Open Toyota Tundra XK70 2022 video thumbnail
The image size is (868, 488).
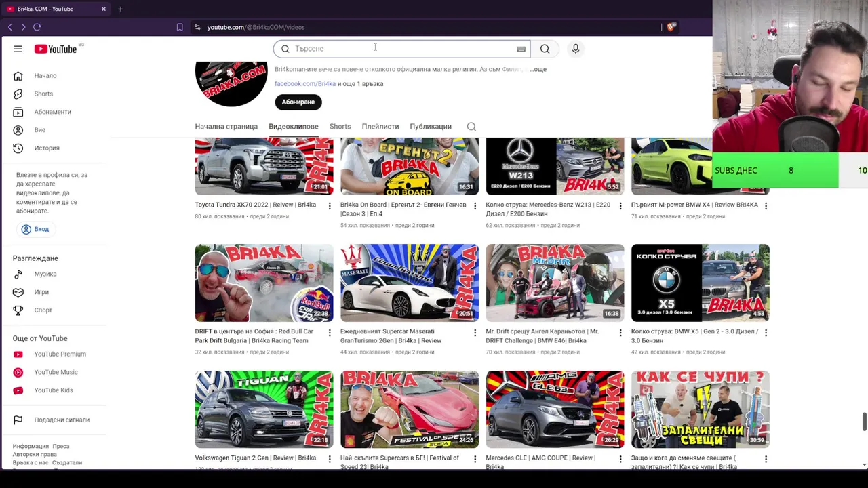pos(264,166)
